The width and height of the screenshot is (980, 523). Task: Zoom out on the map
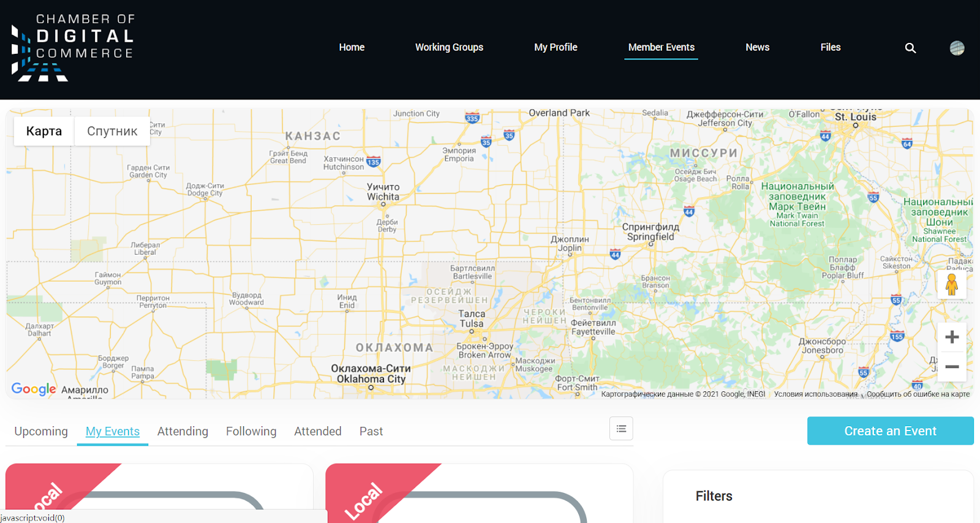[952, 367]
